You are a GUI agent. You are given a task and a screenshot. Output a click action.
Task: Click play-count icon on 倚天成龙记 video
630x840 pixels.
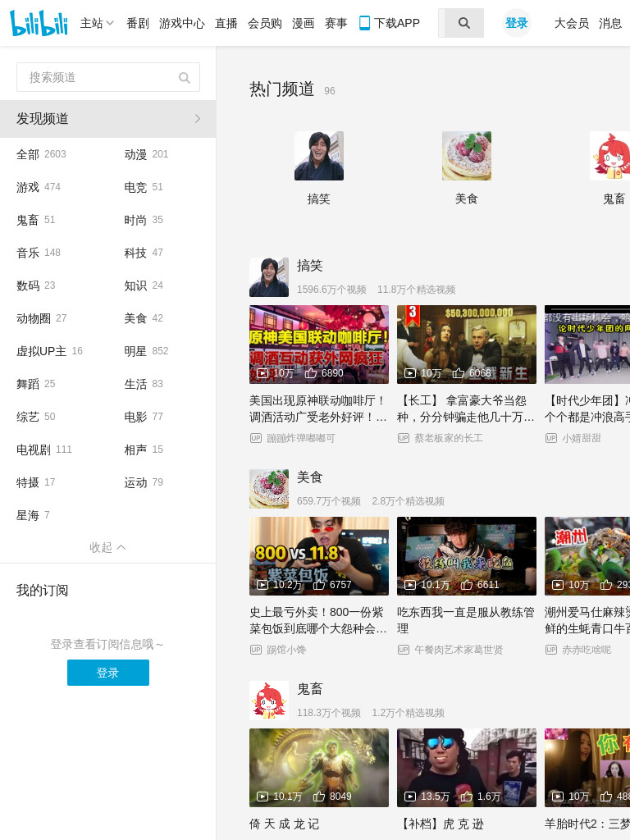point(262,797)
